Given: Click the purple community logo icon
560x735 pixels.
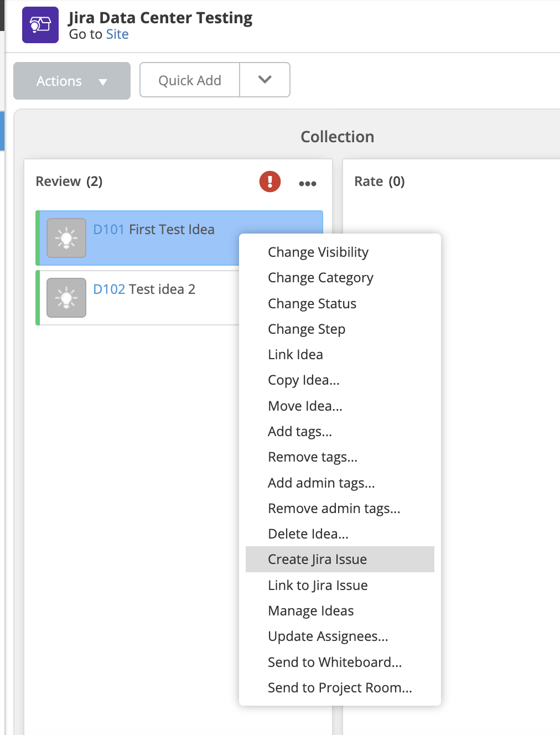Looking at the screenshot, I should 40,25.
